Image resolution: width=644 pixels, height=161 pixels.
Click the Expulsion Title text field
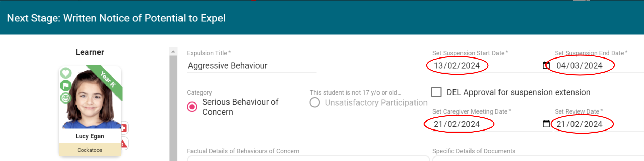pyautogui.click(x=251, y=66)
